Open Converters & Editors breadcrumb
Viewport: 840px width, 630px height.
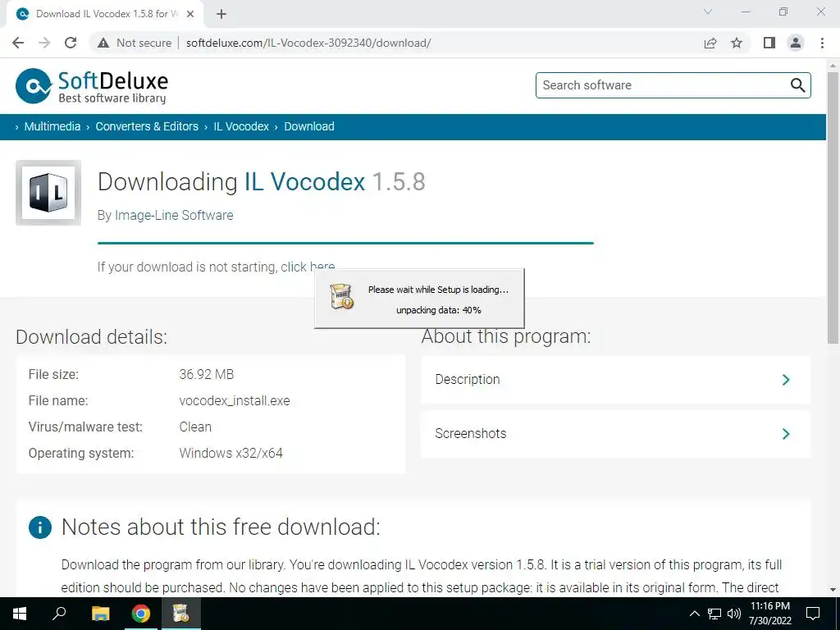click(x=147, y=126)
